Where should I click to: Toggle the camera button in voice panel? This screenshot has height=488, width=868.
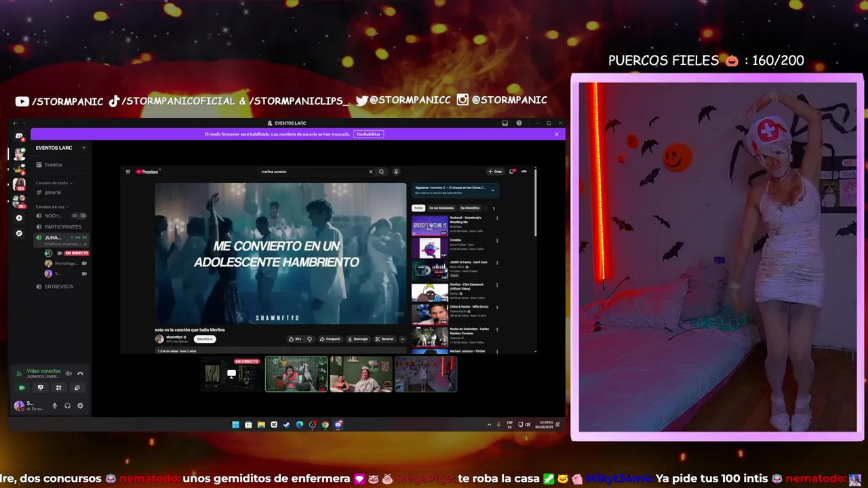[x=22, y=388]
